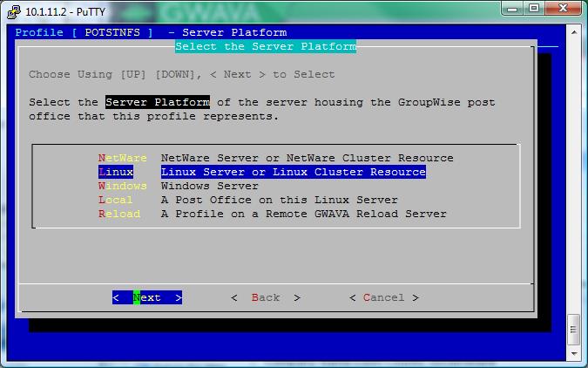Screen dimensions: 588x368
Task: Click the 'Select the Server Platform' dialog title
Action: pyautogui.click(x=266, y=46)
